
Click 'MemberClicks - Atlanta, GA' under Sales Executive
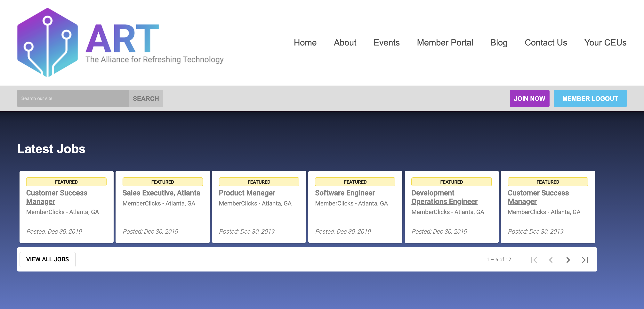click(x=159, y=203)
